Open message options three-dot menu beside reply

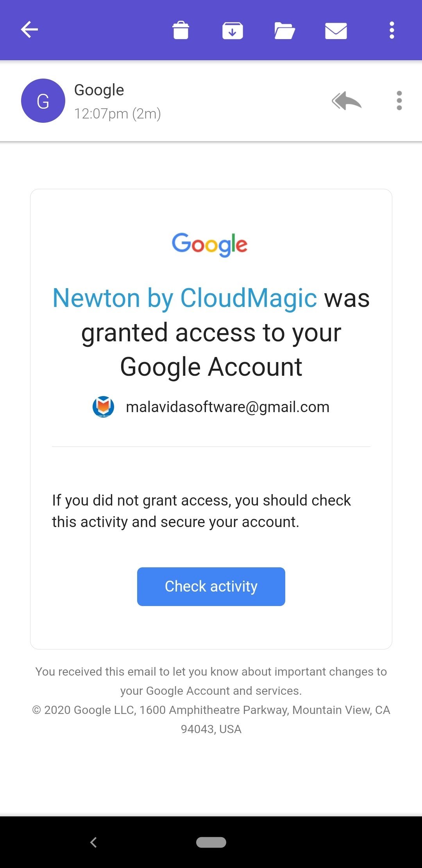click(399, 101)
